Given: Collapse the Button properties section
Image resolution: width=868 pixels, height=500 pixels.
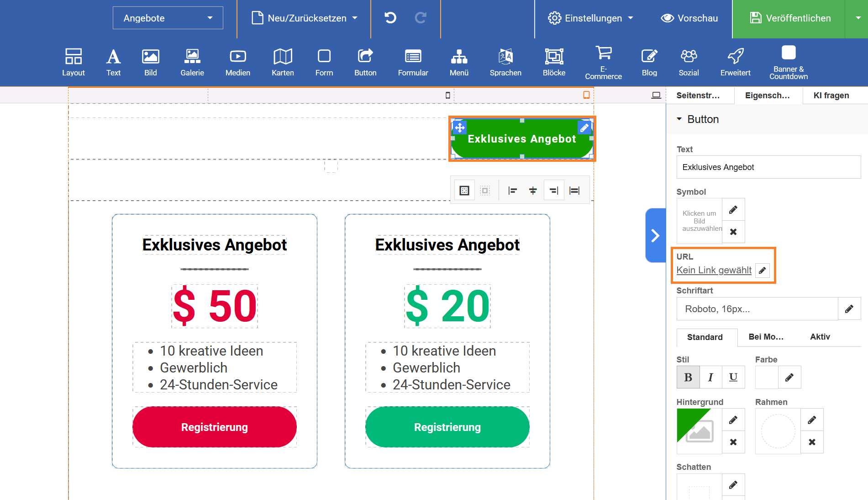Looking at the screenshot, I should pos(679,119).
